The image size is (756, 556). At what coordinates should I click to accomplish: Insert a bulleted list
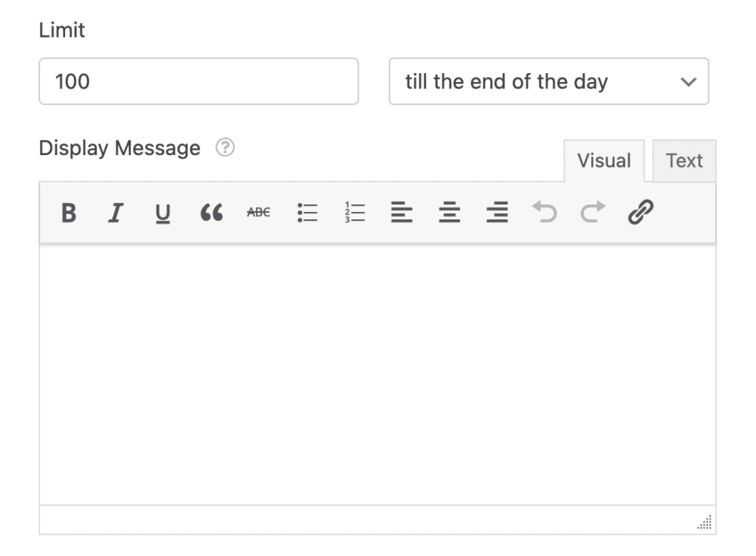[x=307, y=213]
